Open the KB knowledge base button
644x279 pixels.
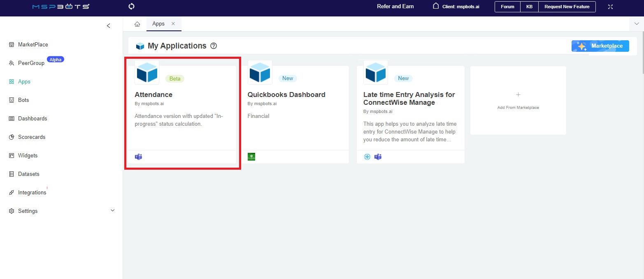click(529, 7)
